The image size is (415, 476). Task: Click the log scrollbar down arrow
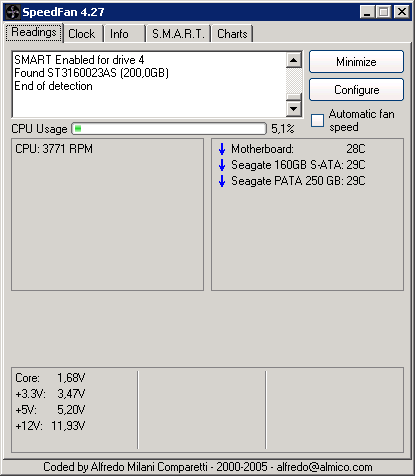click(294, 108)
